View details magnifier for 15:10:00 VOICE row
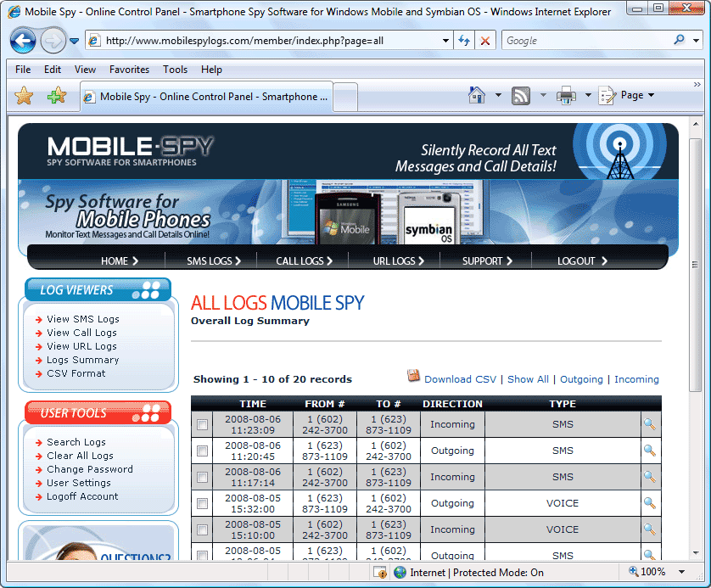 click(650, 529)
